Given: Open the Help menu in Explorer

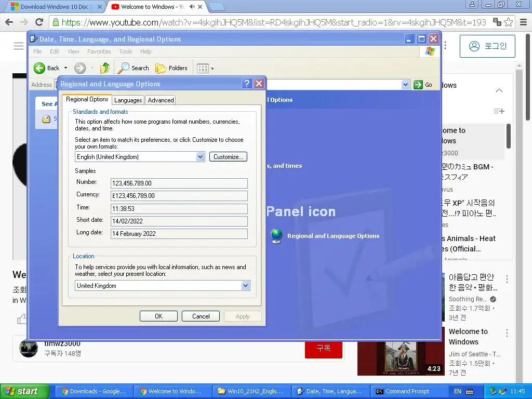Looking at the screenshot, I should pyautogui.click(x=145, y=51).
